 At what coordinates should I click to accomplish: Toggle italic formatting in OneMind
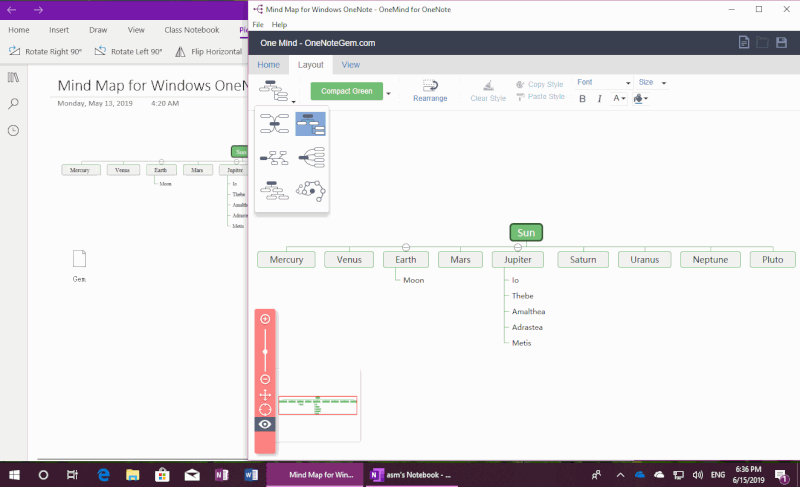tap(599, 99)
